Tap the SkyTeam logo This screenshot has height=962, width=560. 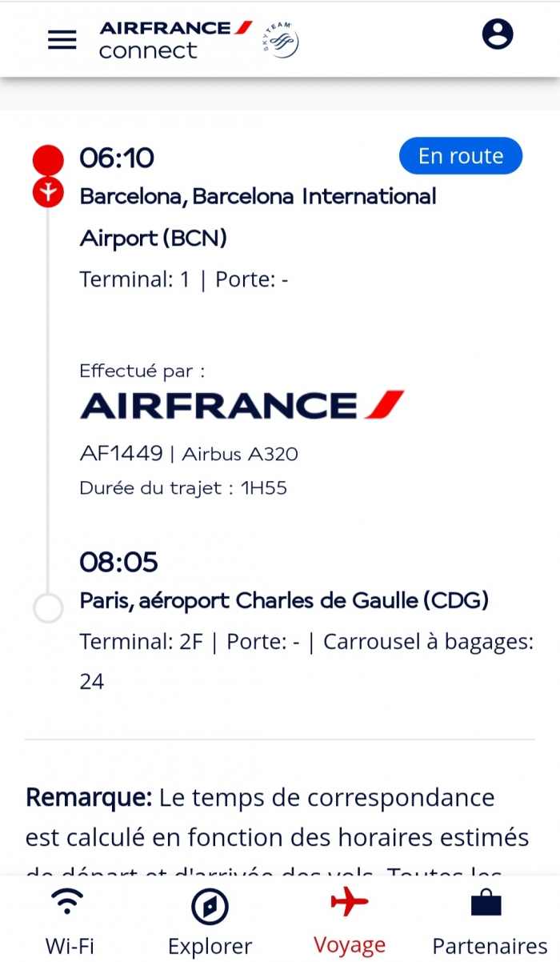pyautogui.click(x=281, y=40)
